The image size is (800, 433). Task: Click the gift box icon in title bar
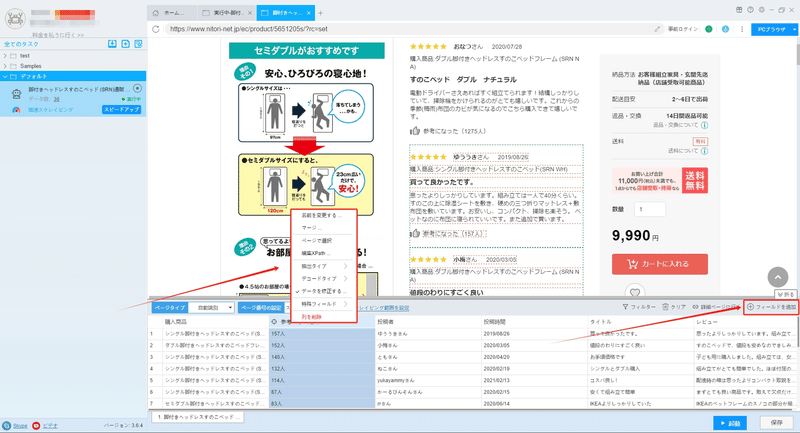pos(739,10)
